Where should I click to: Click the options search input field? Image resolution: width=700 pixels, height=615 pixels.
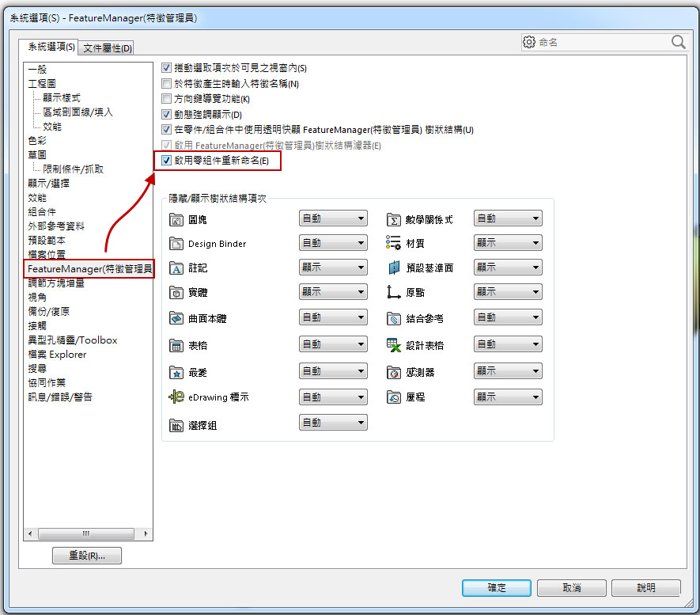pos(601,43)
